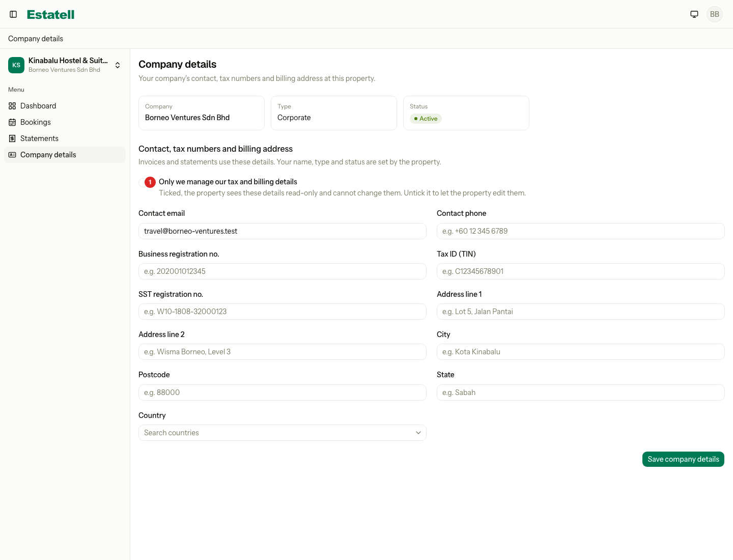Click the green 'Active' status badge
The width and height of the screenshot is (733, 560).
[x=426, y=119]
